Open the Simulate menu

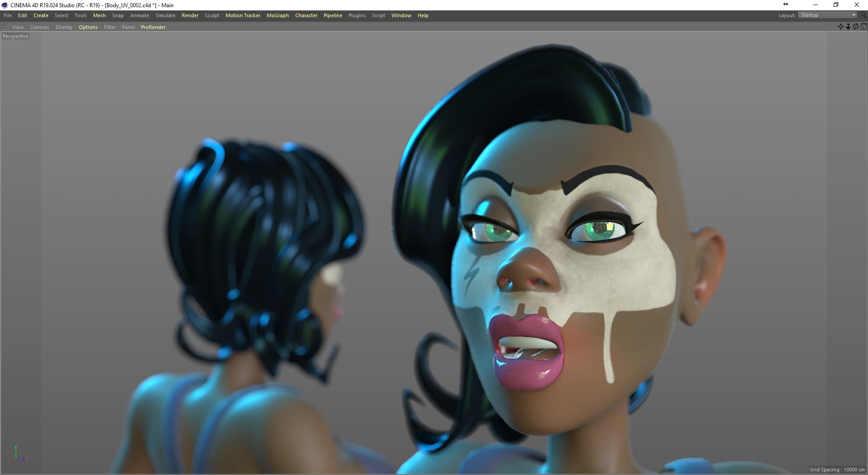tap(165, 15)
